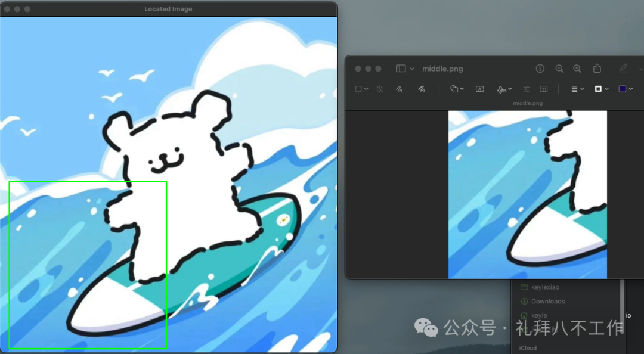Toggle the Preview sidebar view button
The image size is (644, 354).
pos(401,69)
